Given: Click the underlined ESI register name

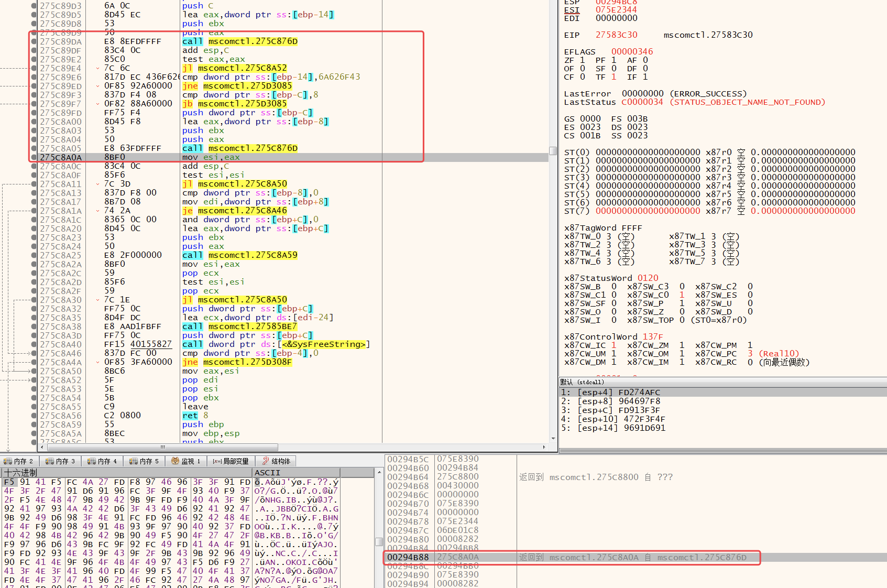Looking at the screenshot, I should (x=572, y=10).
